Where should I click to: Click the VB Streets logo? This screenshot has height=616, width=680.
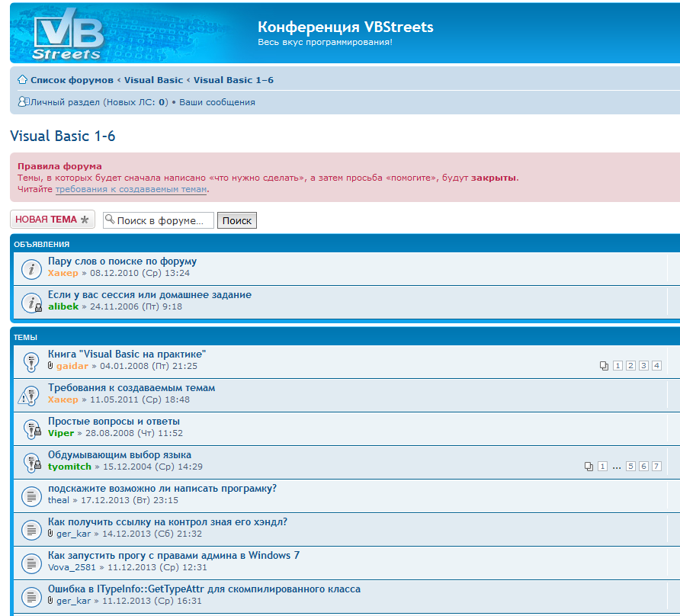[69, 33]
